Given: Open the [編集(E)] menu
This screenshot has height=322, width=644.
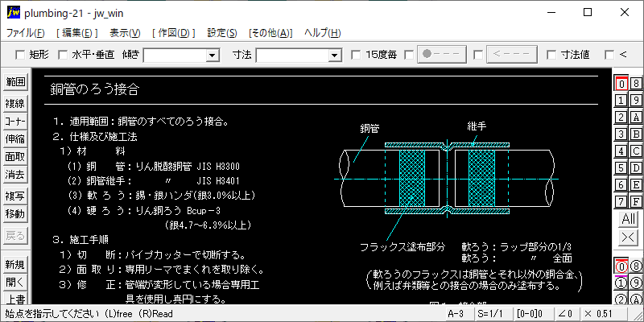Looking at the screenshot, I should (x=76, y=33).
